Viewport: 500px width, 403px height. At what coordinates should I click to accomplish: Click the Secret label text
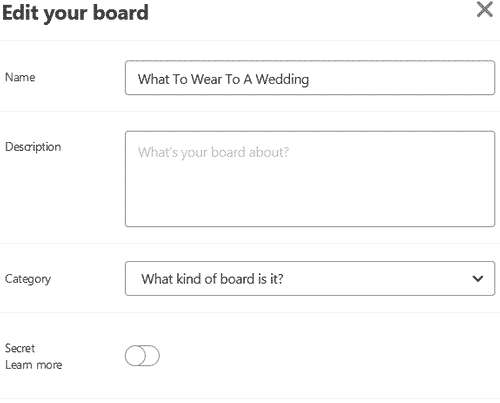pos(20,348)
